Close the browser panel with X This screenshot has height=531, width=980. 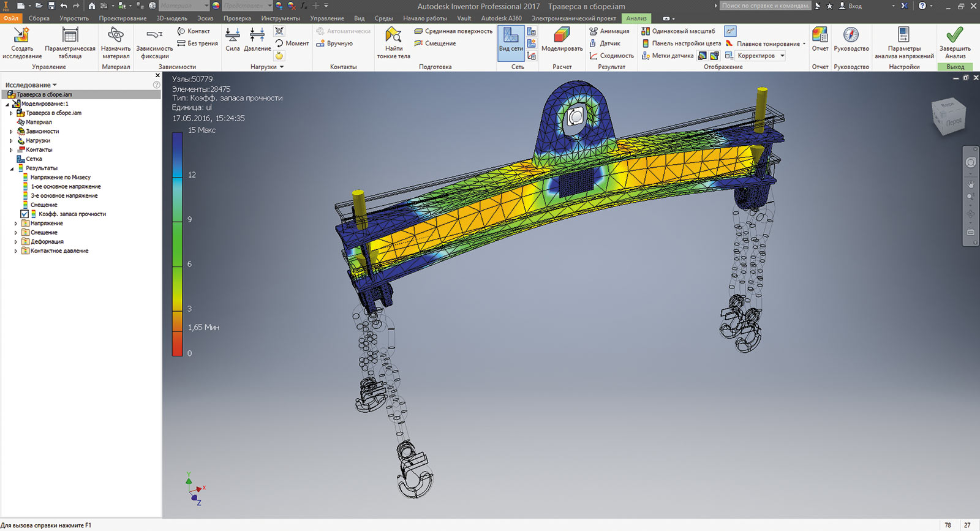157,75
